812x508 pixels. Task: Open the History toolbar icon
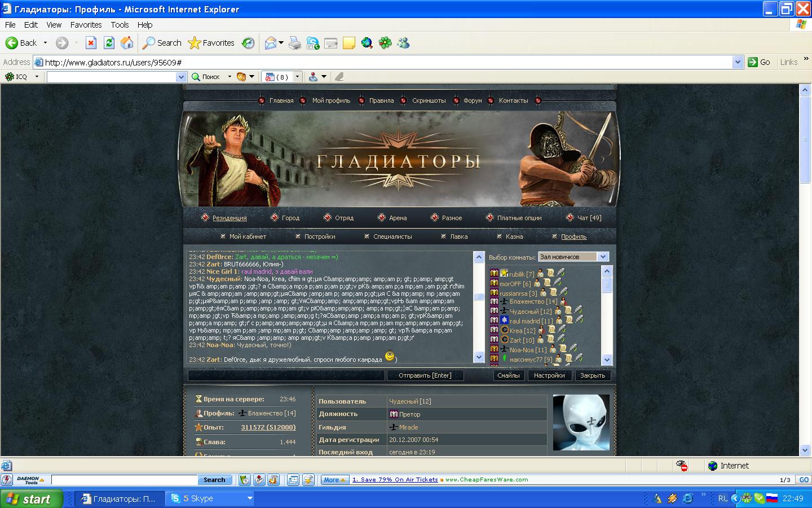[248, 43]
